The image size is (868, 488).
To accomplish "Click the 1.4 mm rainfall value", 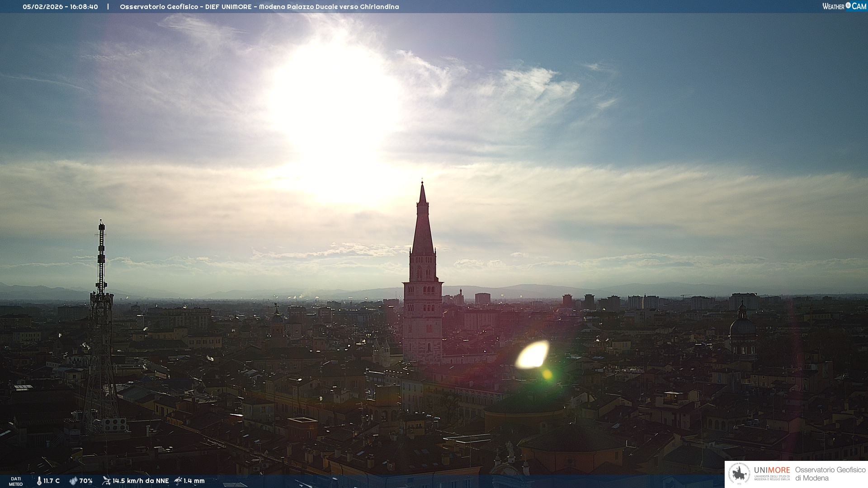I will [x=194, y=481].
